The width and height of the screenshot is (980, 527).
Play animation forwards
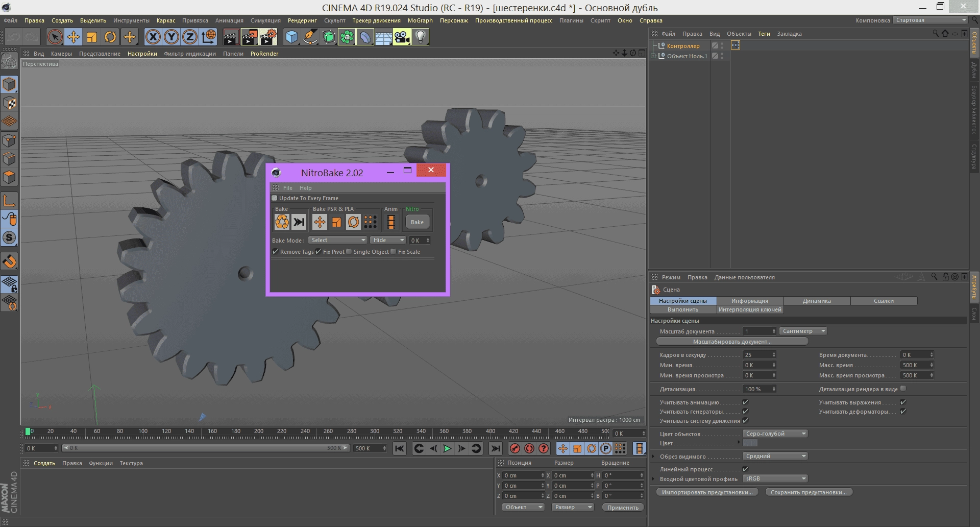(447, 448)
